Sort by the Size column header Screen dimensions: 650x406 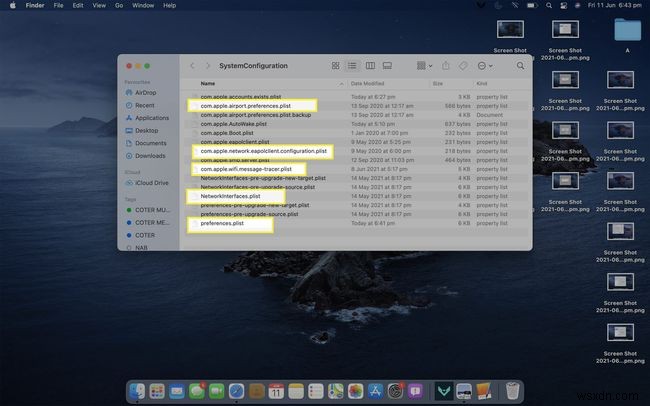pos(438,83)
